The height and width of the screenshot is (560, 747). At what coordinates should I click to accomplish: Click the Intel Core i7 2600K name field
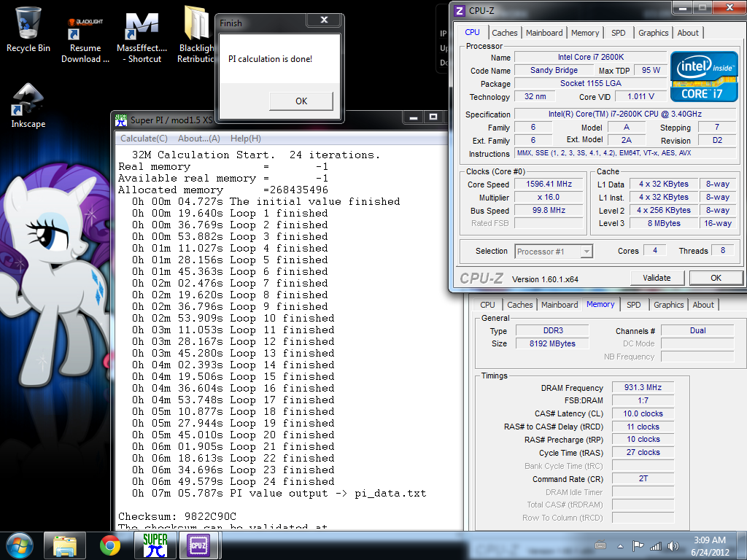[591, 57]
